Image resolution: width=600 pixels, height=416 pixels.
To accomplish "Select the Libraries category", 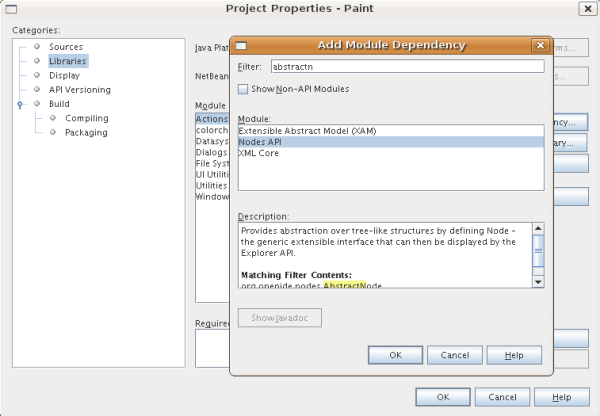I will click(67, 61).
